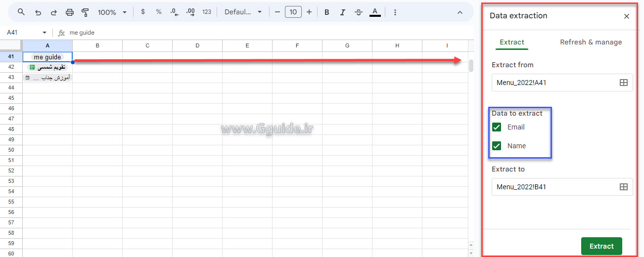Decrease font size with minus button
644x257 pixels.
277,12
